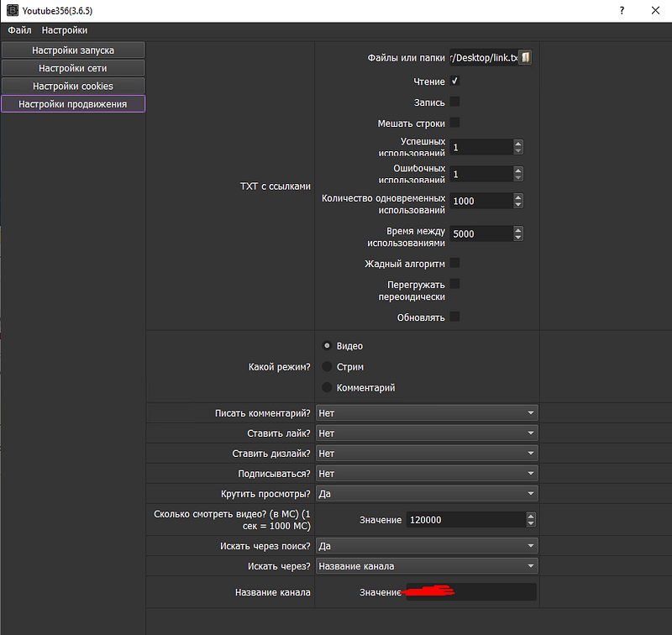Select the Стрим mode radio button

(327, 366)
